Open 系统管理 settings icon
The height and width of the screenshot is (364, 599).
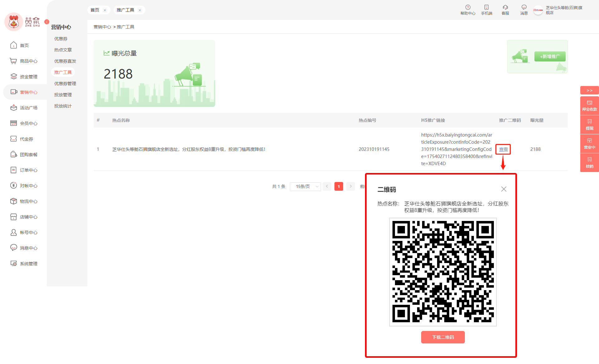coord(13,263)
